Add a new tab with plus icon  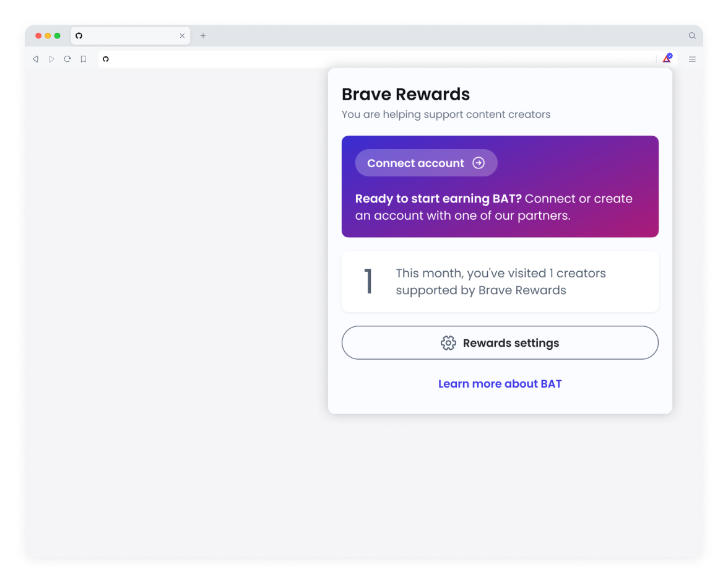coord(203,36)
